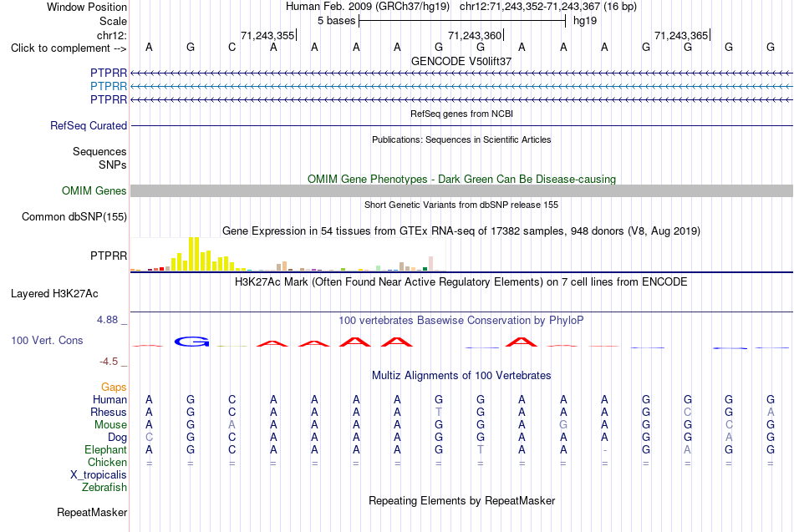
Task: Click the 'RefSeq genes from NCBI' title
Action: tap(461, 114)
